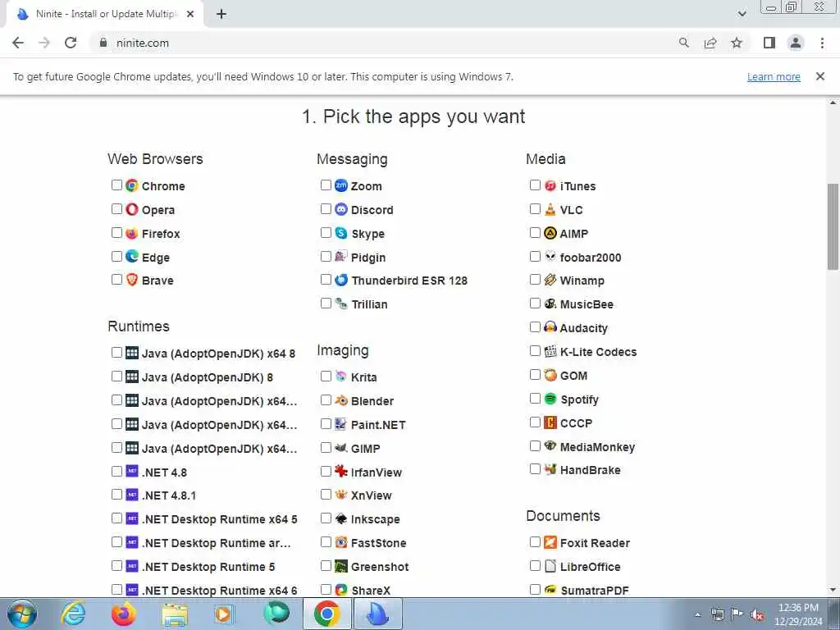The height and width of the screenshot is (630, 840).
Task: Click the scrollbar down arrow
Action: point(833,590)
